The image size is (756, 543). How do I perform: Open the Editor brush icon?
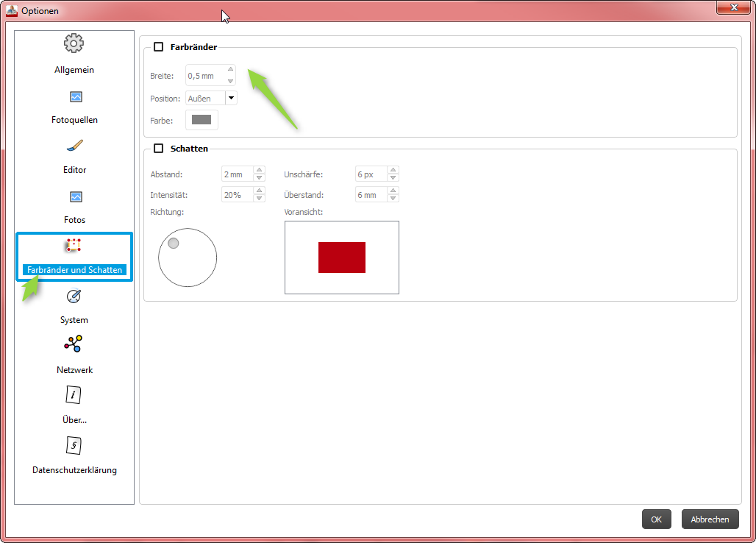coord(74,146)
